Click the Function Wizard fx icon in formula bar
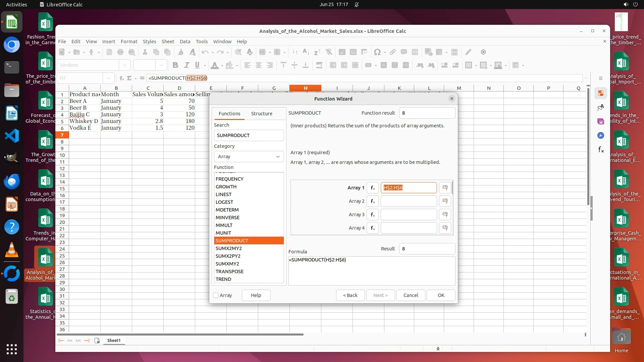 coord(121,78)
